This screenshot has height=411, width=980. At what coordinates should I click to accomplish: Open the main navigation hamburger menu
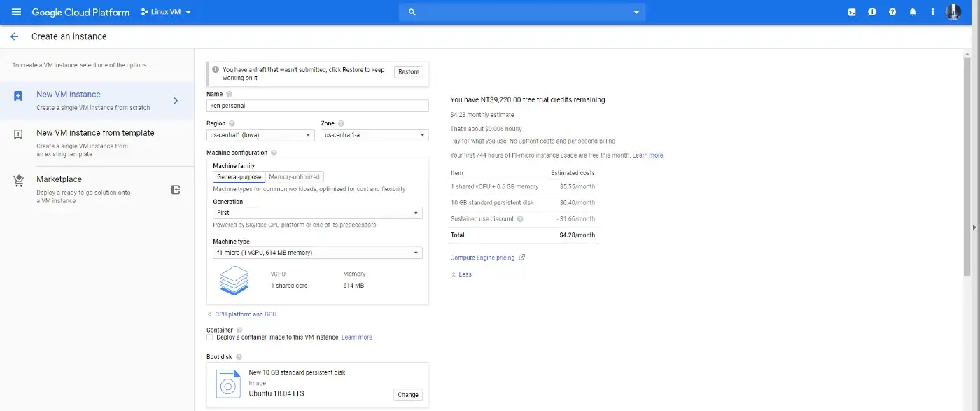click(x=16, y=12)
